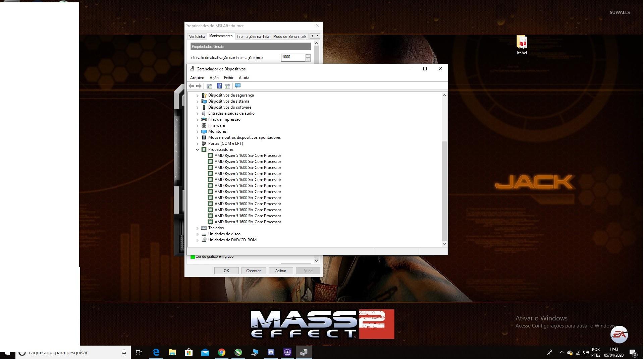This screenshot has width=644, height=362.
Task: Collapse the Processadores tree node
Action: [x=198, y=149]
